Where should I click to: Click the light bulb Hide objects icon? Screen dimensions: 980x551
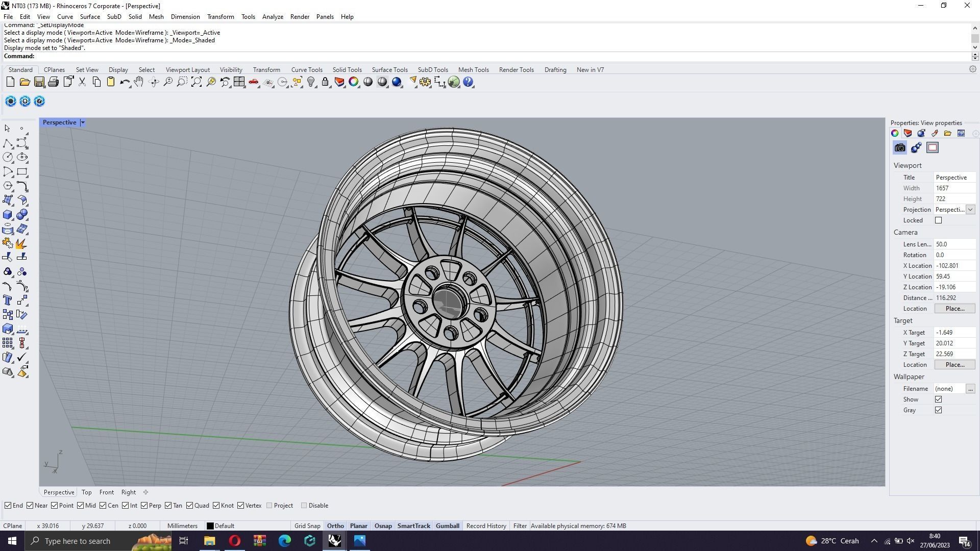[x=311, y=82]
